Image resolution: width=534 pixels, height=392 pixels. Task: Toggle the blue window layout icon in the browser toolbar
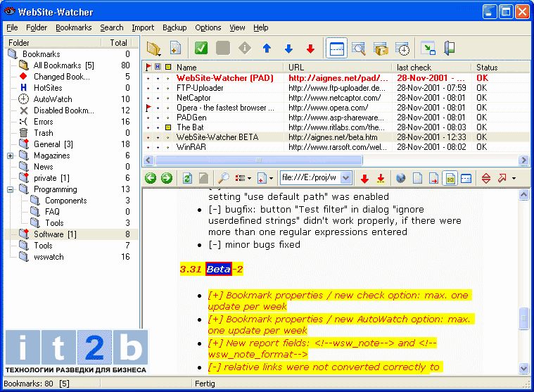(466, 178)
